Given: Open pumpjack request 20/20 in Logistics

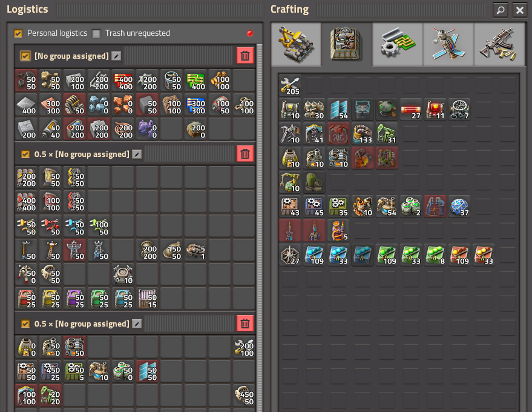Looking at the screenshot, I should click(51, 396).
